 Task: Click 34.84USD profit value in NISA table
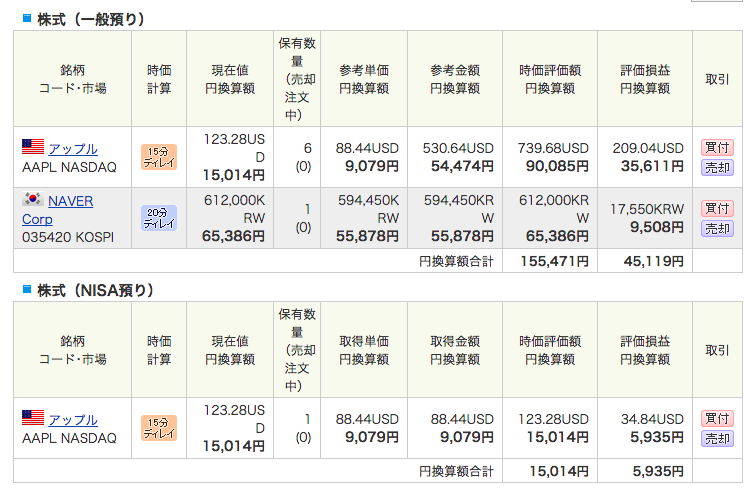click(652, 419)
